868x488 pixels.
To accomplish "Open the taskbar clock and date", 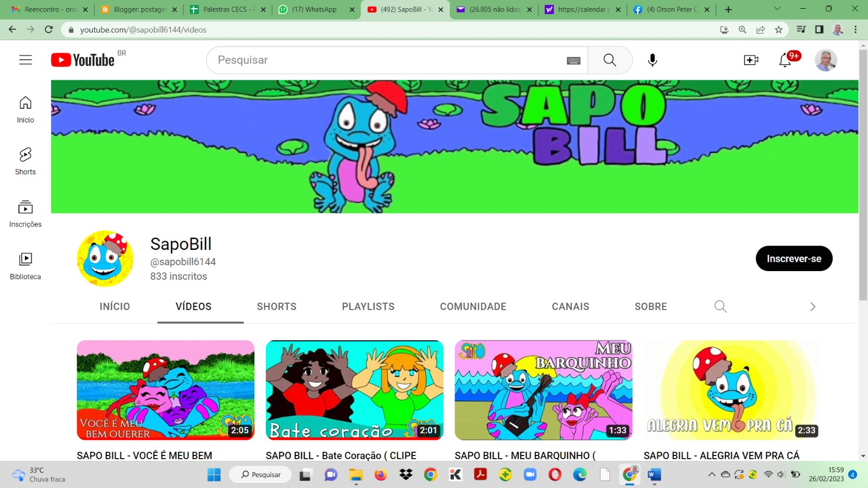I will click(x=826, y=474).
